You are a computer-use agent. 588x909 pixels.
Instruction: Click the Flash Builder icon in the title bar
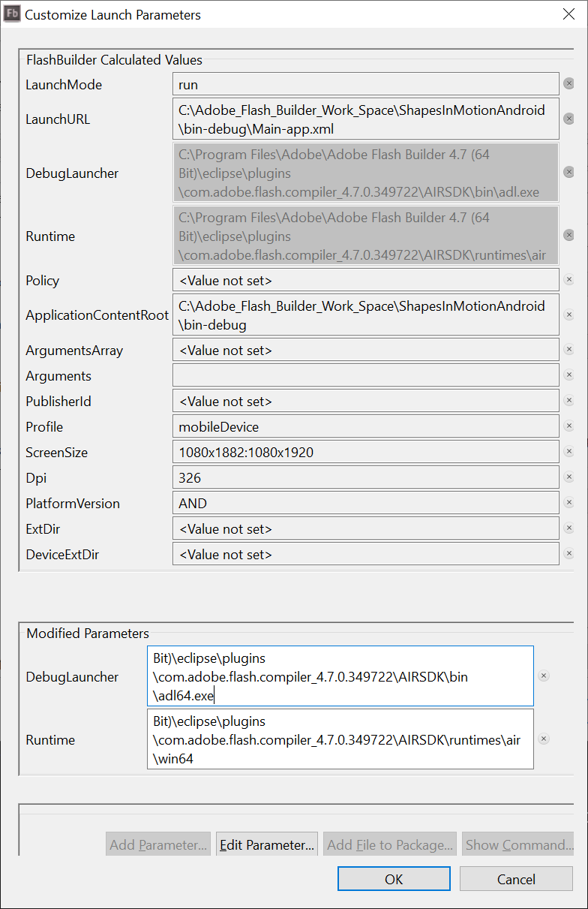pyautogui.click(x=11, y=14)
